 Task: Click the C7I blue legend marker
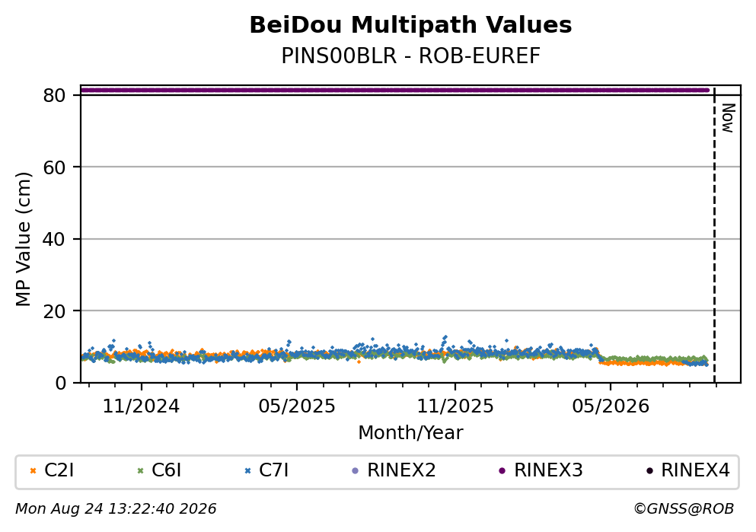pos(248,471)
